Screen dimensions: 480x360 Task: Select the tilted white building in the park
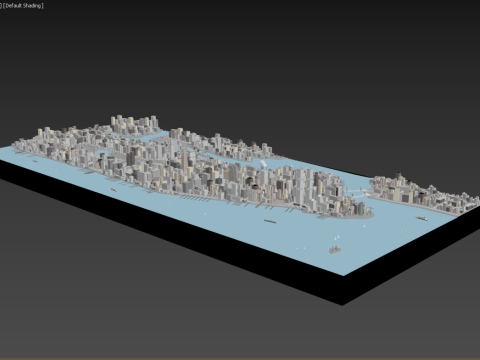[x=263, y=164]
